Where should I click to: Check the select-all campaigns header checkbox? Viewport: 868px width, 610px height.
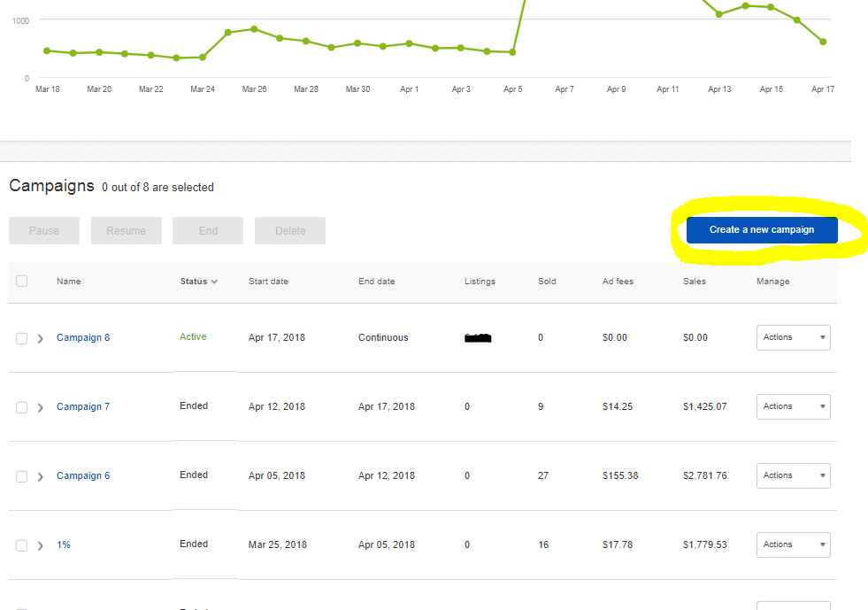pyautogui.click(x=22, y=282)
